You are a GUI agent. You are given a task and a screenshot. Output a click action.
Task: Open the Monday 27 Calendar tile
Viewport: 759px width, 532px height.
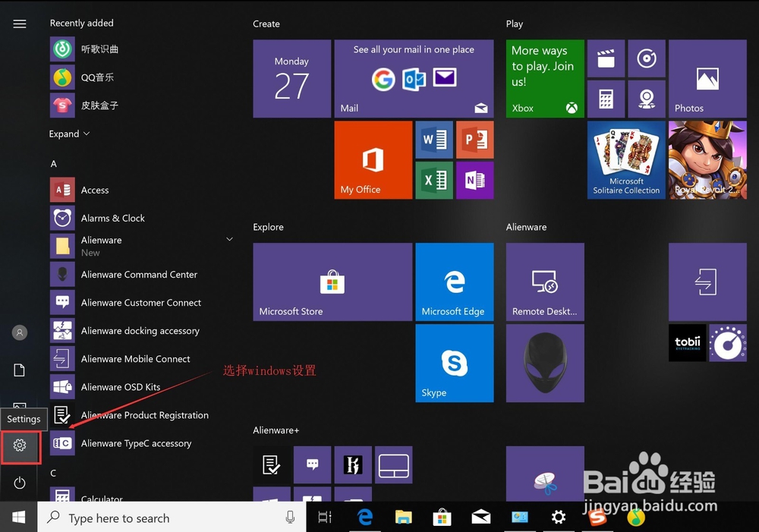[x=292, y=78]
